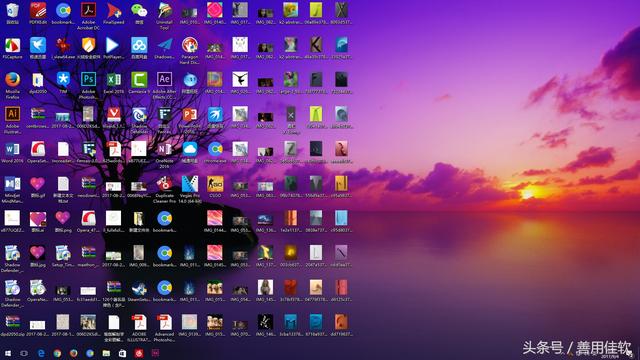The image size is (640, 360).
Task: Open Task View on the taskbar
Action: pyautogui.click(x=24, y=353)
